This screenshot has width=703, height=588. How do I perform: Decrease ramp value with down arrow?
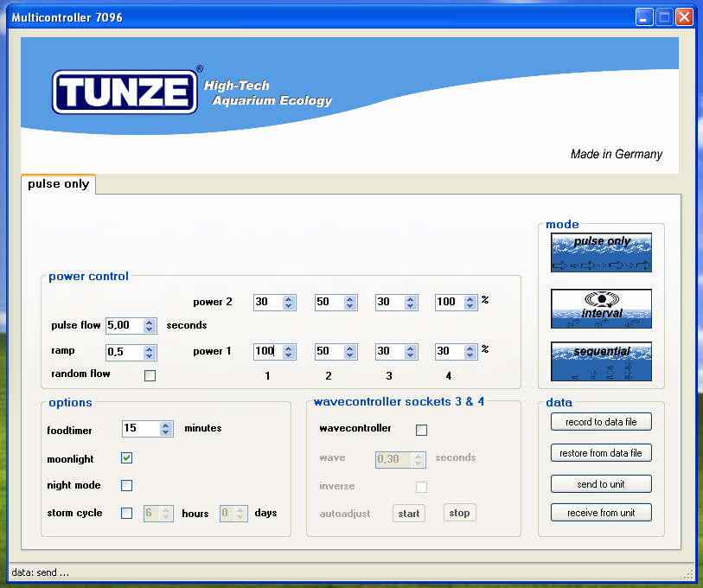(x=150, y=356)
